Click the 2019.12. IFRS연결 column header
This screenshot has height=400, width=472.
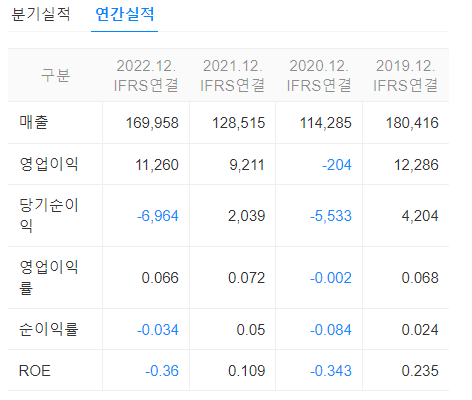point(406,75)
